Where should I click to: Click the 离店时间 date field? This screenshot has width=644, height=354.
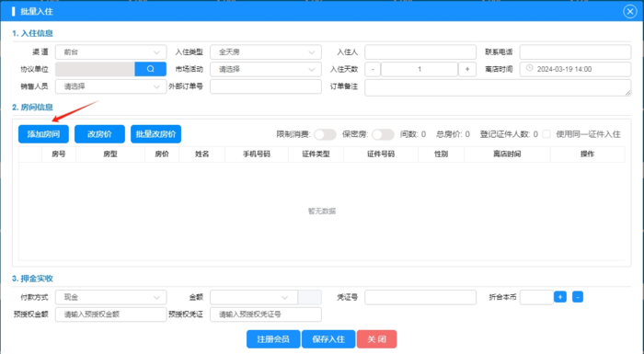pyautogui.click(x=575, y=69)
